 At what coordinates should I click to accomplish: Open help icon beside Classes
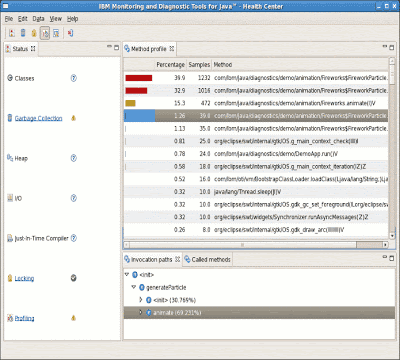(x=74, y=78)
